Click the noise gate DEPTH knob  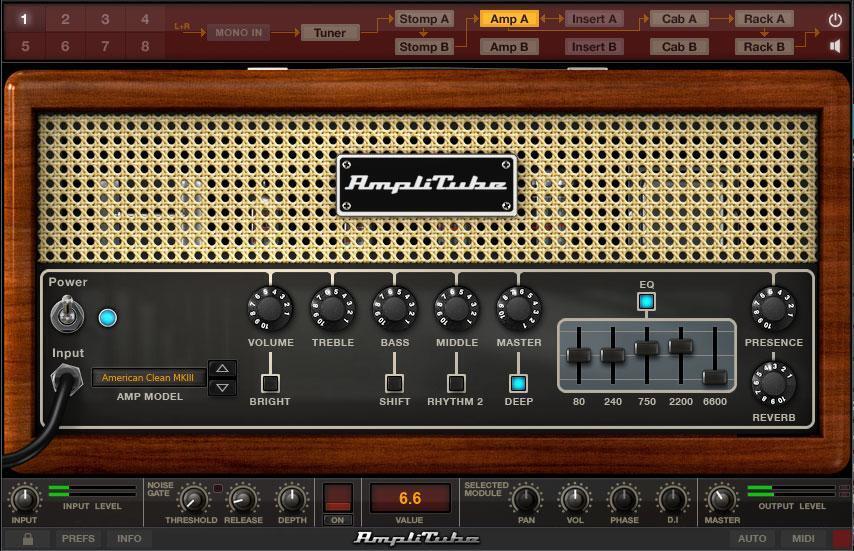pyautogui.click(x=292, y=499)
